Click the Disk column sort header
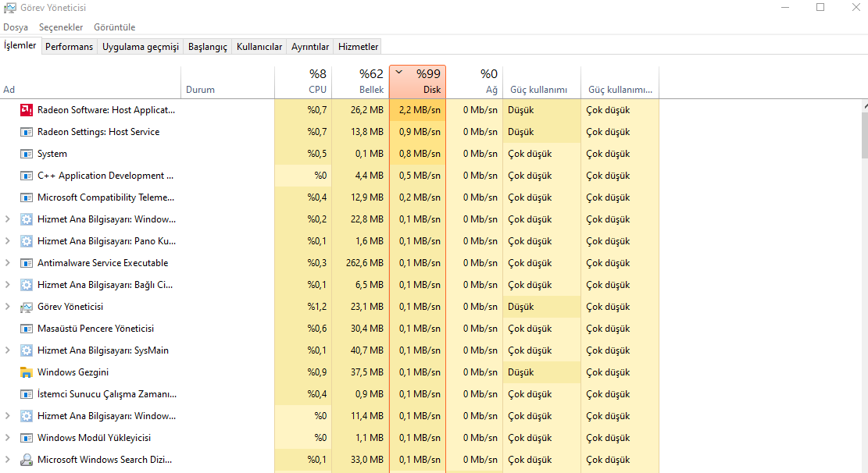The height and width of the screenshot is (473, 868). point(417,82)
